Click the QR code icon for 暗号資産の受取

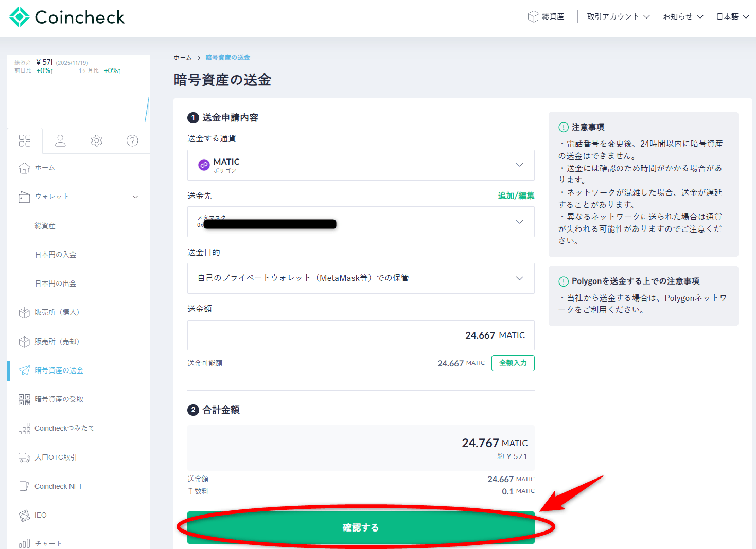(24, 400)
